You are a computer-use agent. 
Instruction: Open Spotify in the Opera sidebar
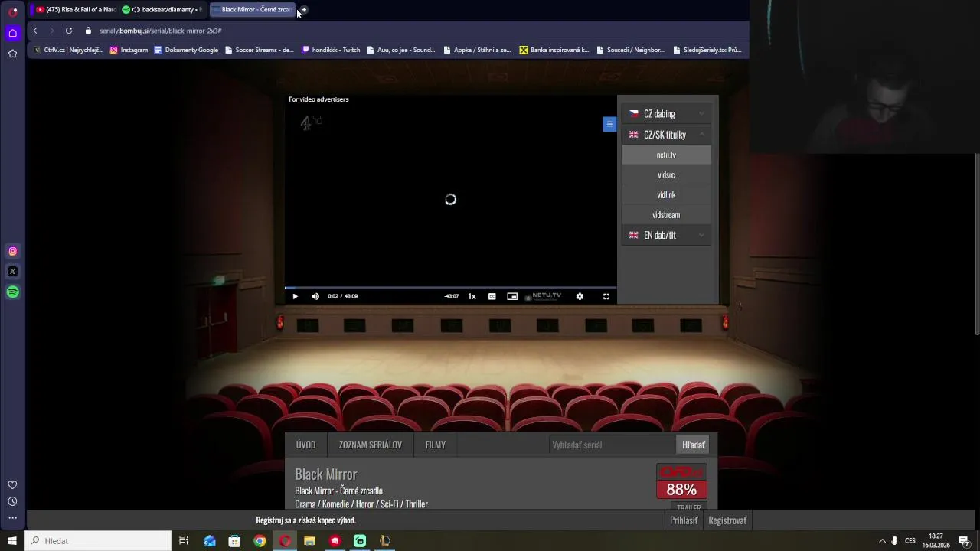click(x=12, y=292)
